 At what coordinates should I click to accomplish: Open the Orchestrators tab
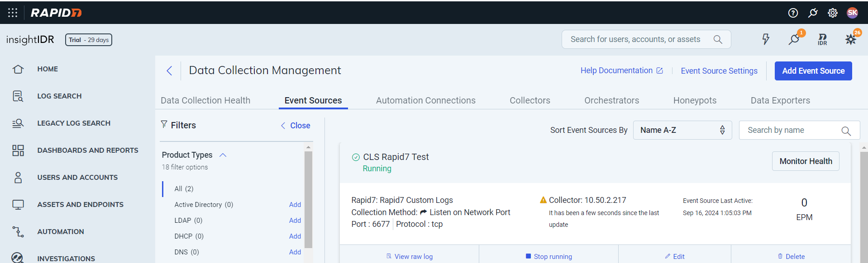tap(611, 100)
